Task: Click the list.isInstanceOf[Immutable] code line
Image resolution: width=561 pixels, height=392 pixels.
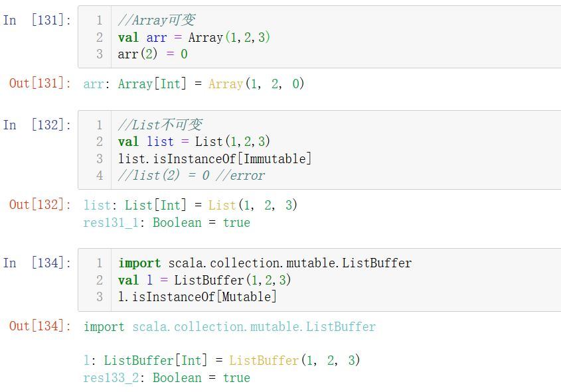Action: pos(214,159)
